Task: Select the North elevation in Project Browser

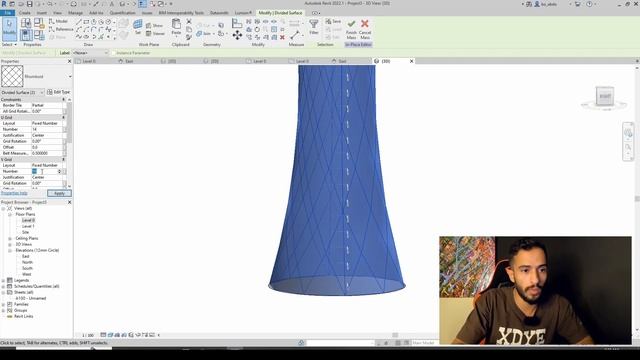Action: (x=27, y=262)
